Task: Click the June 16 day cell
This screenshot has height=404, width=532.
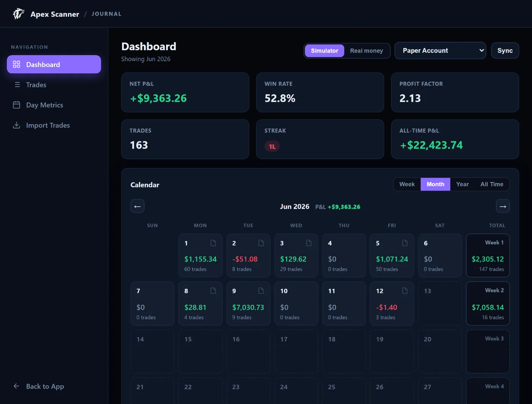Action: (x=248, y=352)
